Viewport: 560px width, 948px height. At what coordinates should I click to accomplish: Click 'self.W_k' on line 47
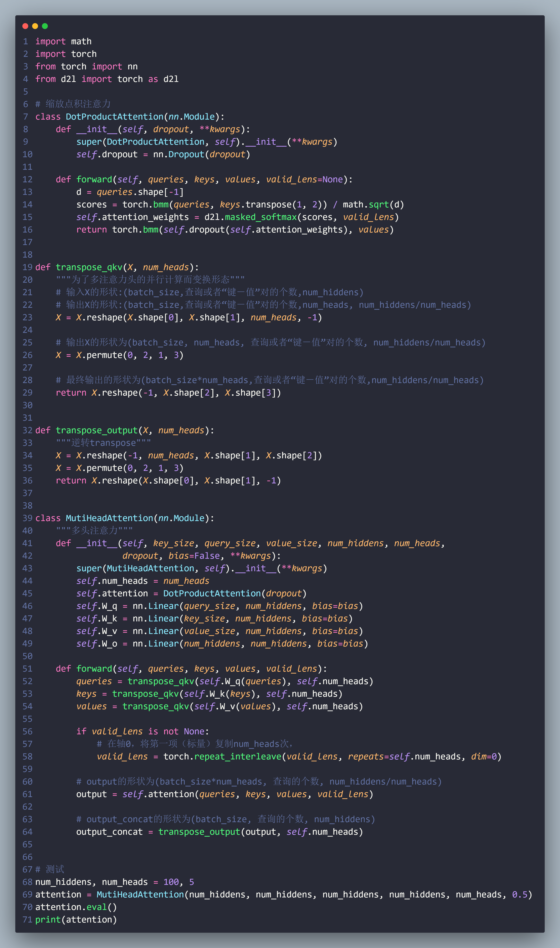pos(97,619)
